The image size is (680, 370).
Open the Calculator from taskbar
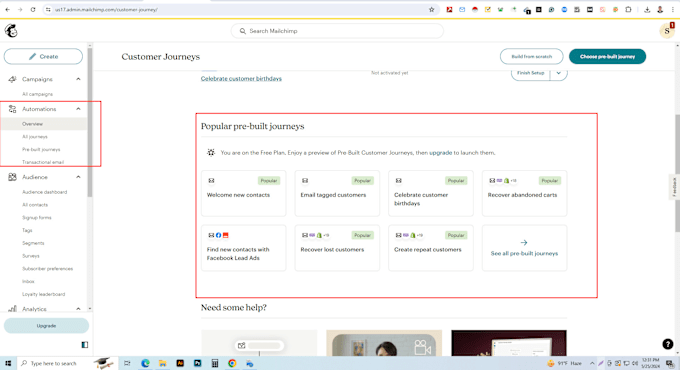215,363
